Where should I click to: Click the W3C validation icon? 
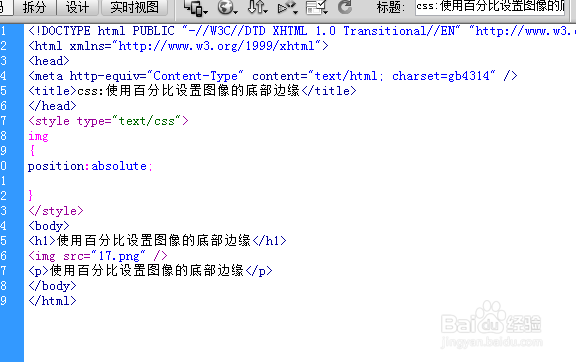click(x=287, y=7)
